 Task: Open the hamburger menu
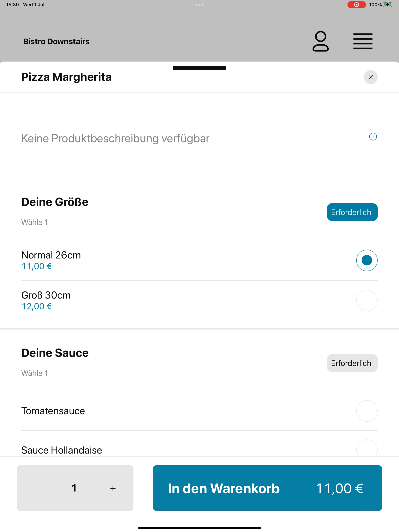(x=363, y=41)
